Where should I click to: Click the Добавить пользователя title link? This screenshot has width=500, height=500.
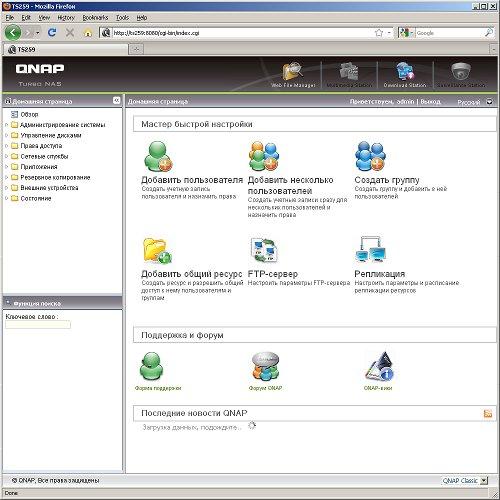click(192, 180)
